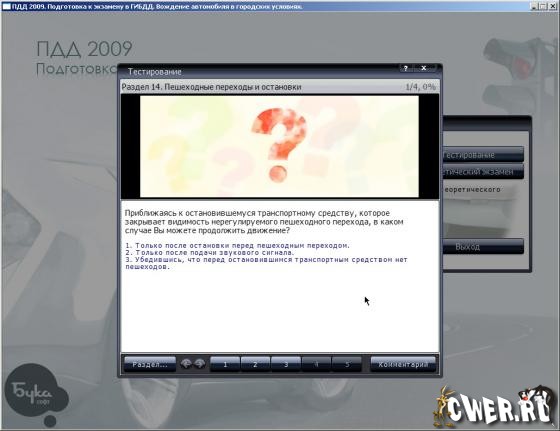Click the section title 'Раздел 14. Пешеходные переходы и остановки'
Screen dimensions: 560x431
point(211,87)
